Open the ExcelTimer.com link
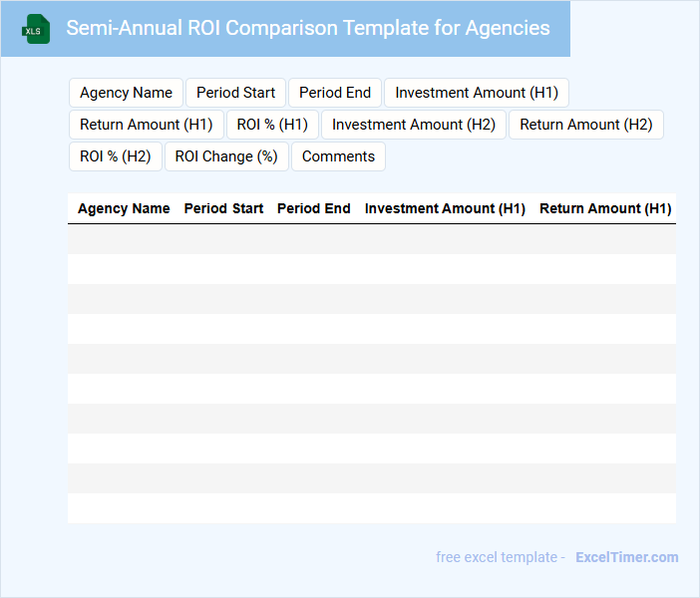Image resolution: width=700 pixels, height=598 pixels. [x=626, y=557]
